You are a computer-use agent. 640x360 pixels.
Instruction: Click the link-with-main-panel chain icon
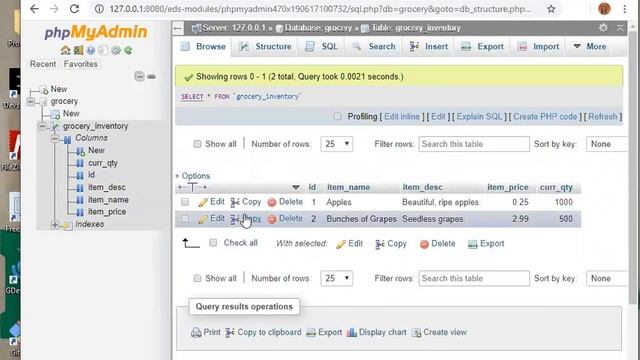click(x=151, y=77)
